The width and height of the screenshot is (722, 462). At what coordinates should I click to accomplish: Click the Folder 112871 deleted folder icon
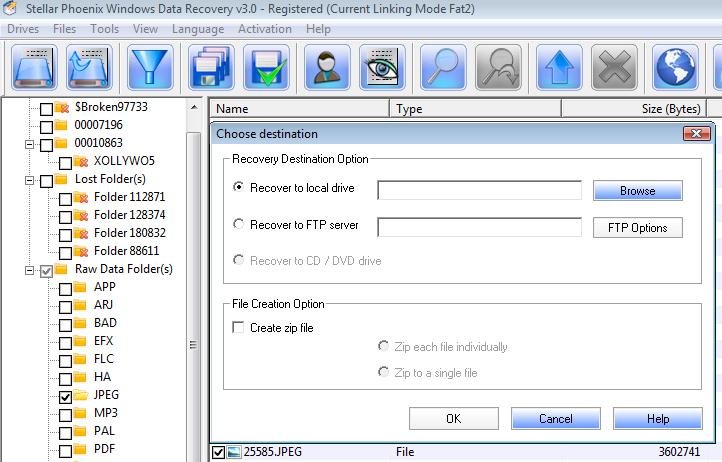[x=81, y=197]
